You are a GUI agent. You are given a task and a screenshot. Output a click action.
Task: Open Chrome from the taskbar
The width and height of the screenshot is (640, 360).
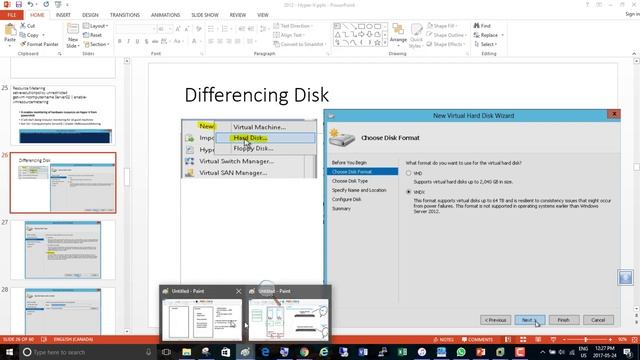[304, 352]
